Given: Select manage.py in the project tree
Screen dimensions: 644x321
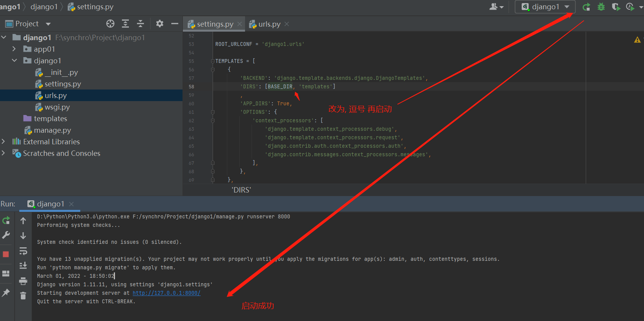Looking at the screenshot, I should point(47,130).
